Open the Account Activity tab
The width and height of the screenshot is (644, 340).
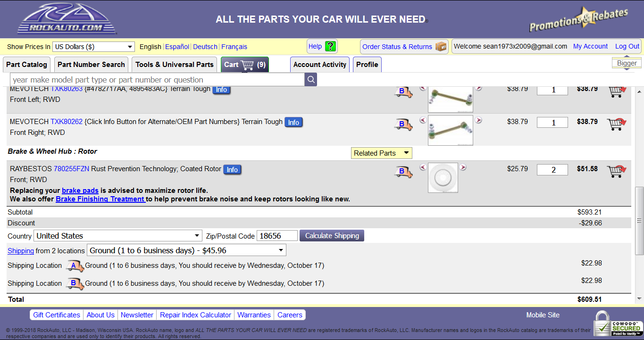(x=320, y=65)
